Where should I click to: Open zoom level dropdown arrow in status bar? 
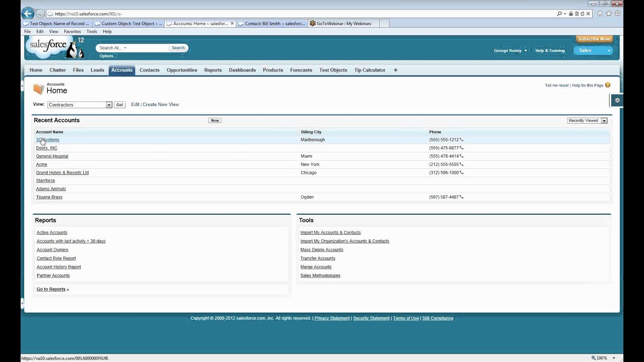(x=614, y=358)
